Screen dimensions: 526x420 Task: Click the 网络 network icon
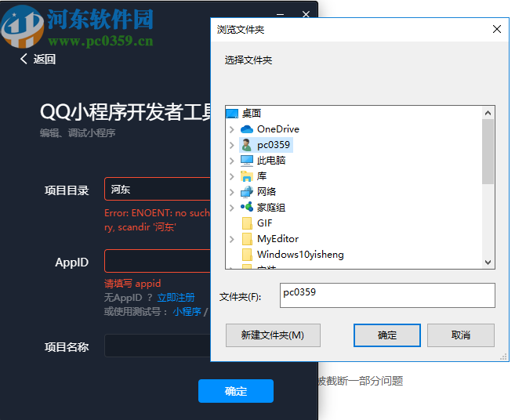(x=247, y=192)
